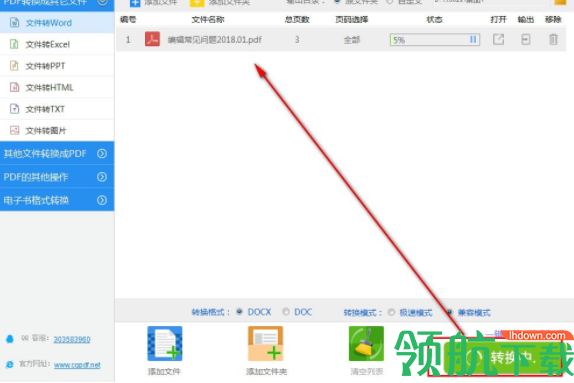Click large 添加文件夹 folder icon at bottom
This screenshot has height=383, width=574.
tap(265, 343)
